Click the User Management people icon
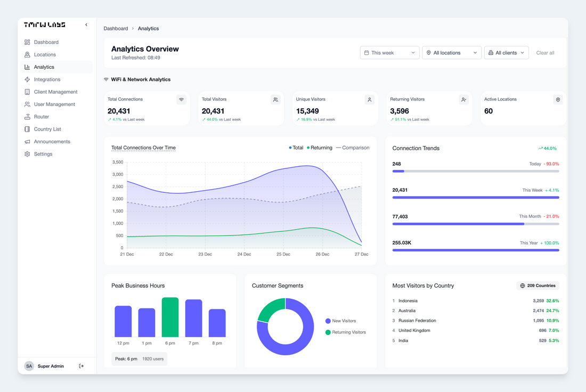Screen dimensions: 586x392 pos(27,104)
